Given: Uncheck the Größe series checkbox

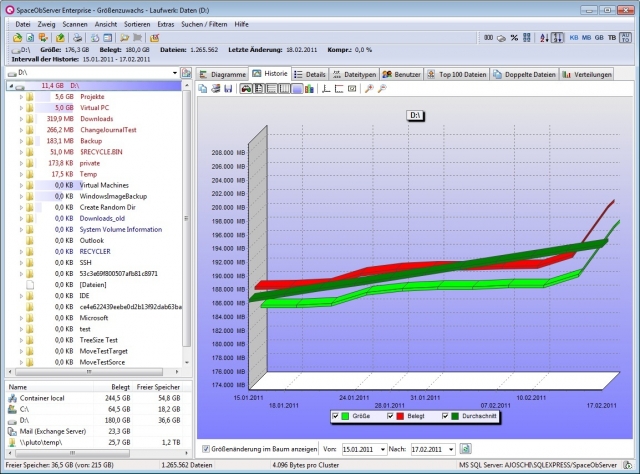Looking at the screenshot, I should (335, 417).
